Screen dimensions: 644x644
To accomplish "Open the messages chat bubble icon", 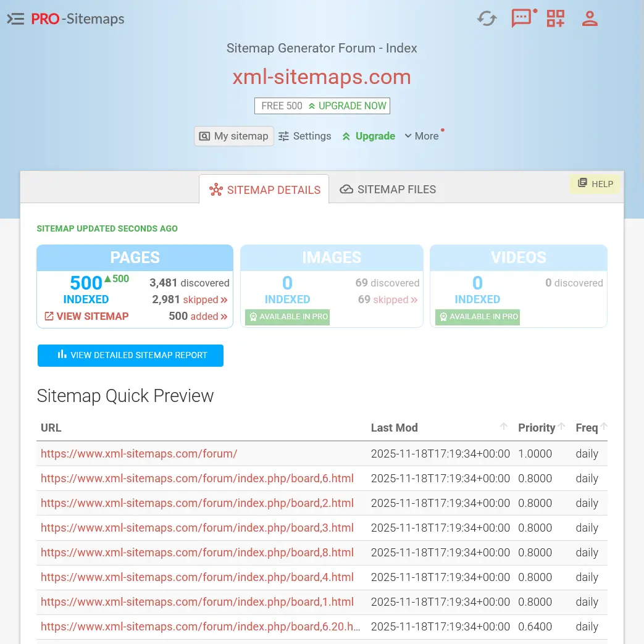I will 522,19.
